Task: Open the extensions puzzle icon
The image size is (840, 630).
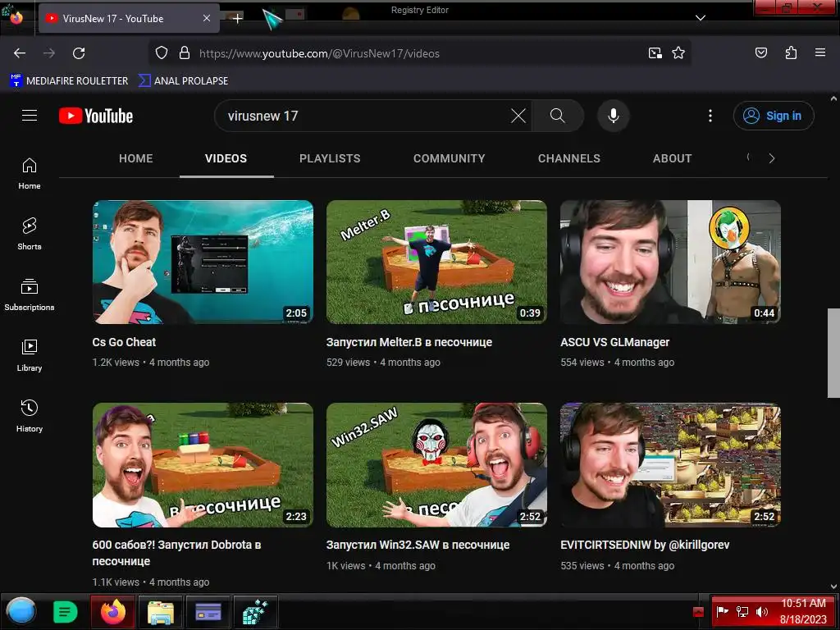Action: tap(791, 52)
